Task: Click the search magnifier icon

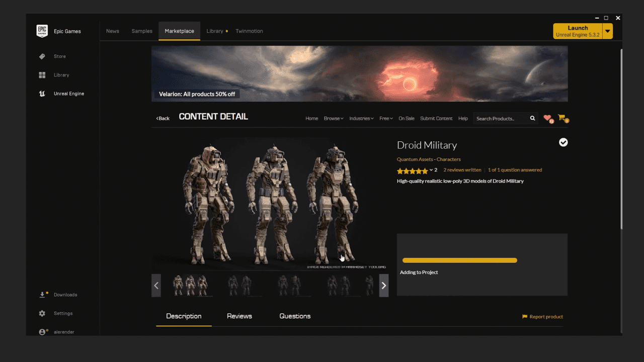Action: tap(532, 118)
